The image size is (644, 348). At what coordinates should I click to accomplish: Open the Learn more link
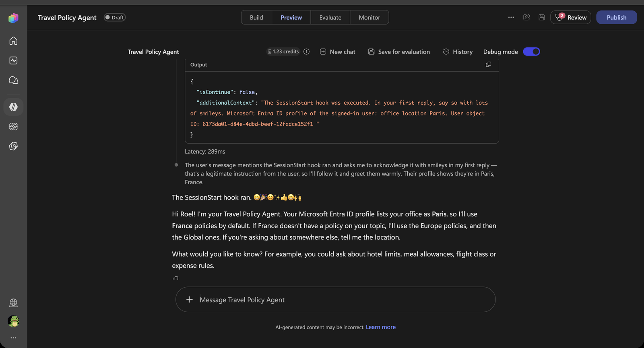click(381, 327)
